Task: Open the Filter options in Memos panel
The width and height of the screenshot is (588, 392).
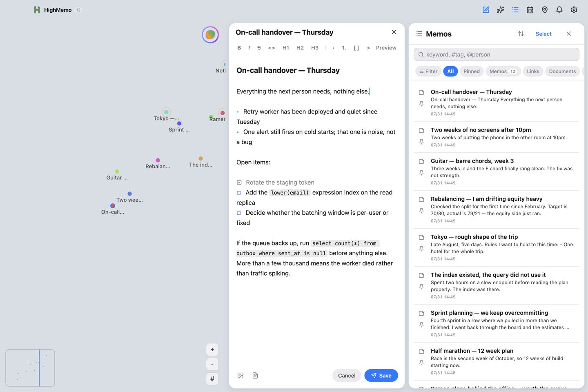Action: pos(428,71)
